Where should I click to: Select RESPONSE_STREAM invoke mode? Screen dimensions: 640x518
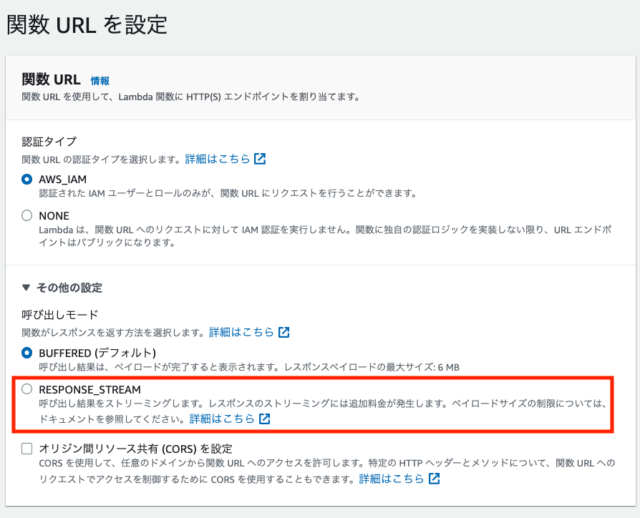click(x=27, y=389)
